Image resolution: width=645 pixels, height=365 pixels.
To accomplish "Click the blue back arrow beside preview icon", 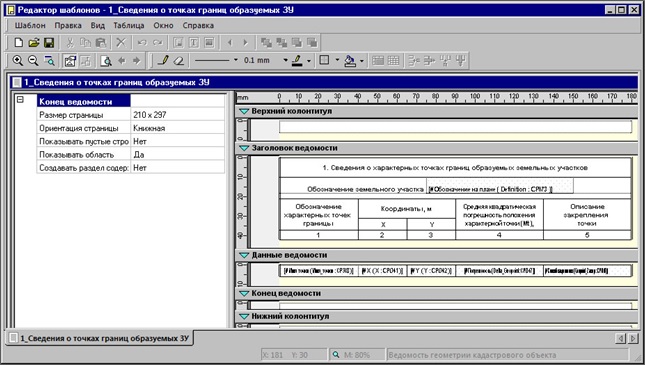I will point(122,61).
